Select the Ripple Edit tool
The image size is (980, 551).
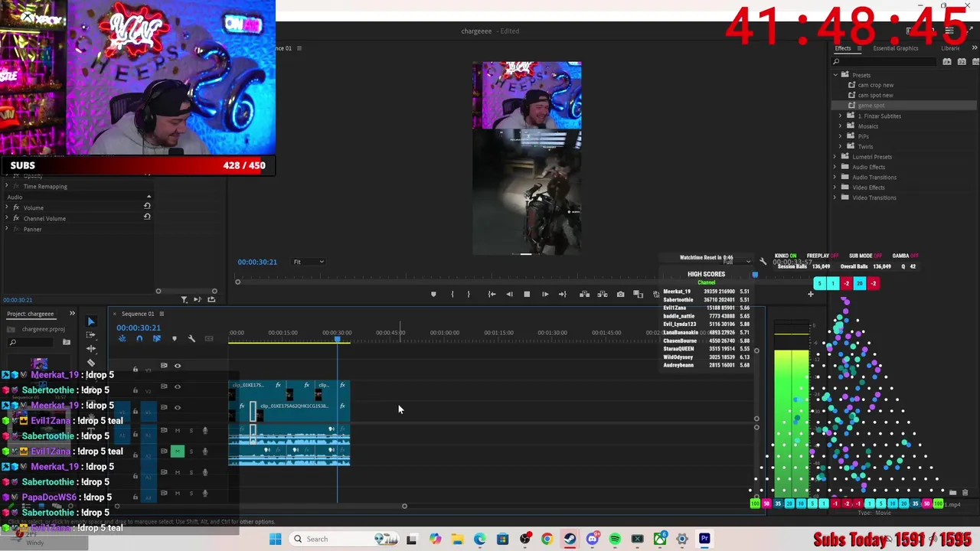coord(91,349)
